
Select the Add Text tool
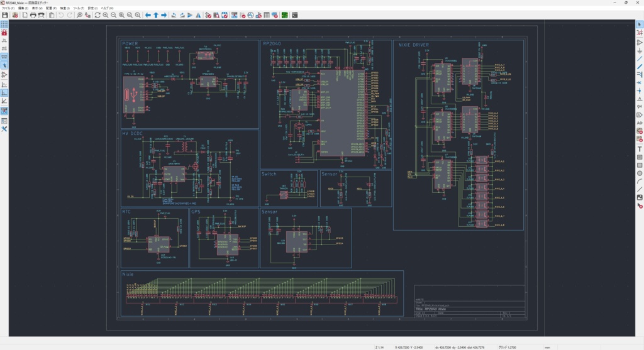tap(640, 149)
